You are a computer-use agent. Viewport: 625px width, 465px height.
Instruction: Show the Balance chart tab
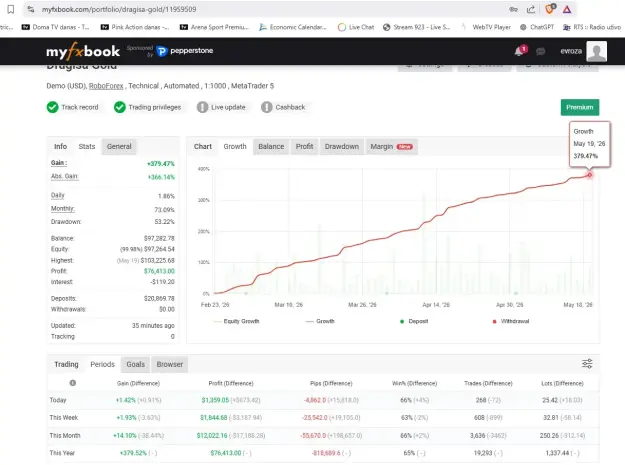point(271,146)
